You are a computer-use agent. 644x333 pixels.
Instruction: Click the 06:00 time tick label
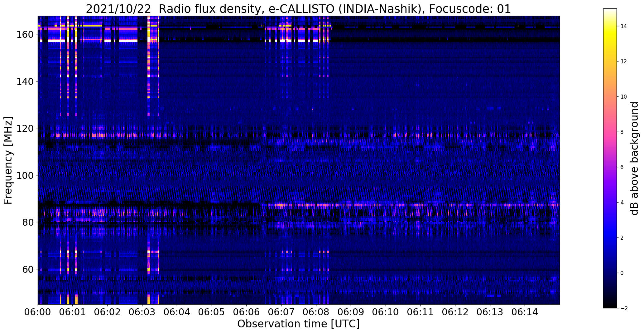coord(38,312)
